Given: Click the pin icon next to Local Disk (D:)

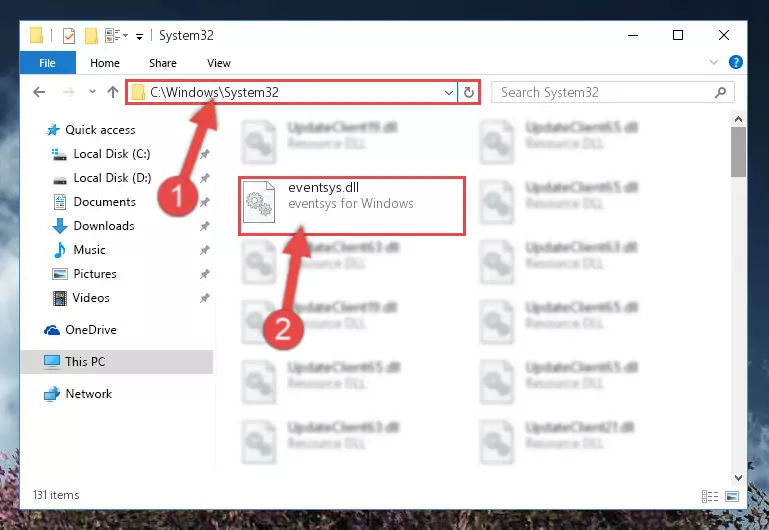Looking at the screenshot, I should (x=205, y=178).
